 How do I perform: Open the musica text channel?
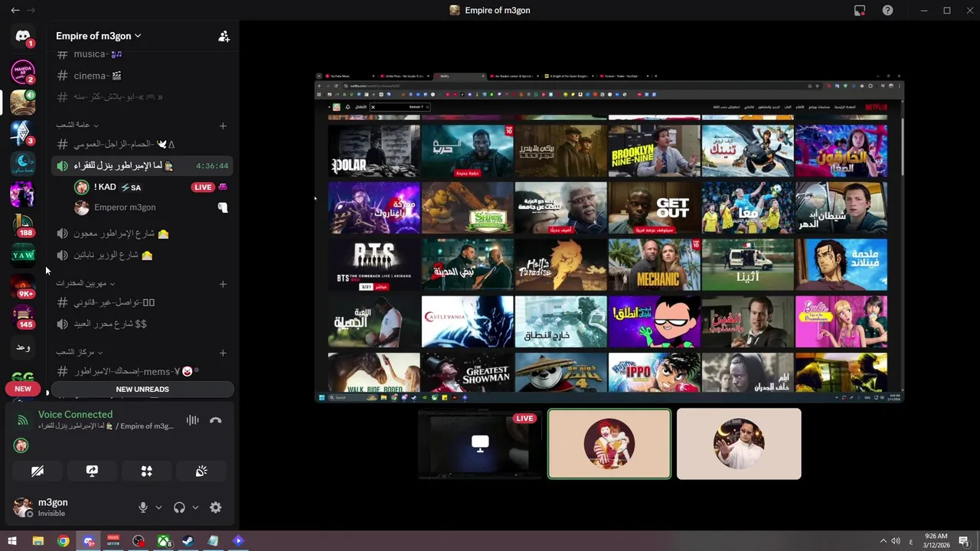coord(142,54)
